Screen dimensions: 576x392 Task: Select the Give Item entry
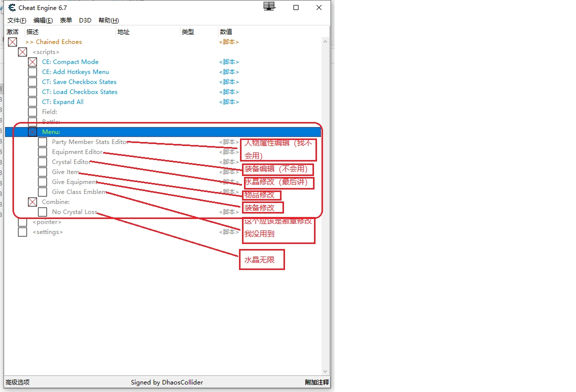65,172
